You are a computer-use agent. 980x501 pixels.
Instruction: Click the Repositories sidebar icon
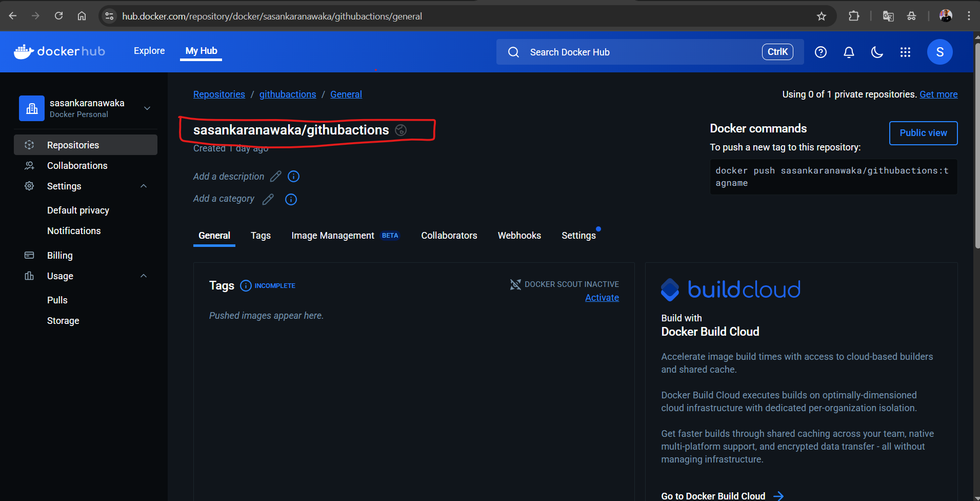click(x=29, y=145)
